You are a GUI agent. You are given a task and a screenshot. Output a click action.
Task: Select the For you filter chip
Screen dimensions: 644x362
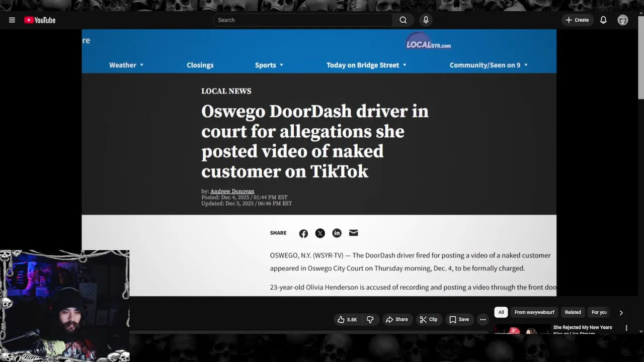coord(599,312)
